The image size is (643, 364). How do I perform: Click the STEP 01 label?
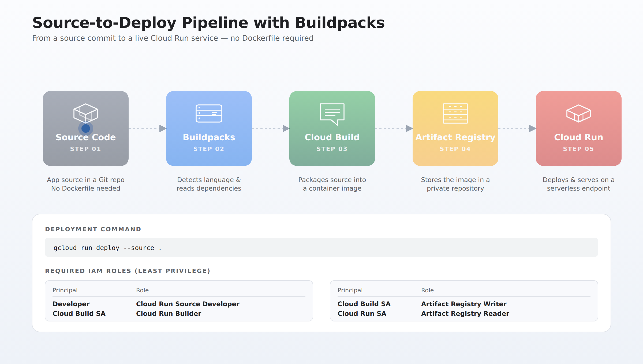pyautogui.click(x=86, y=149)
